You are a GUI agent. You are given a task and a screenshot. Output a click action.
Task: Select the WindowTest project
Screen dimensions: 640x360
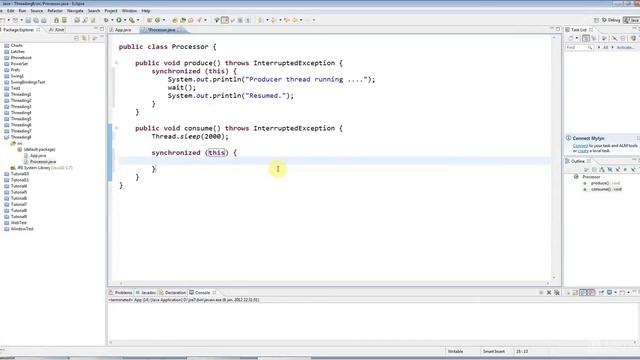coord(22,229)
